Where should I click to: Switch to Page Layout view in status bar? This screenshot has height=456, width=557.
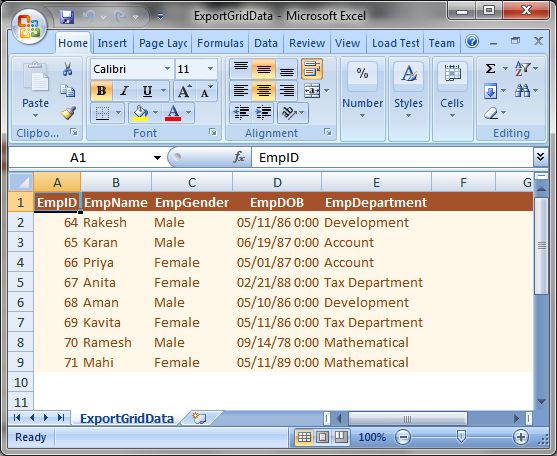click(x=322, y=437)
